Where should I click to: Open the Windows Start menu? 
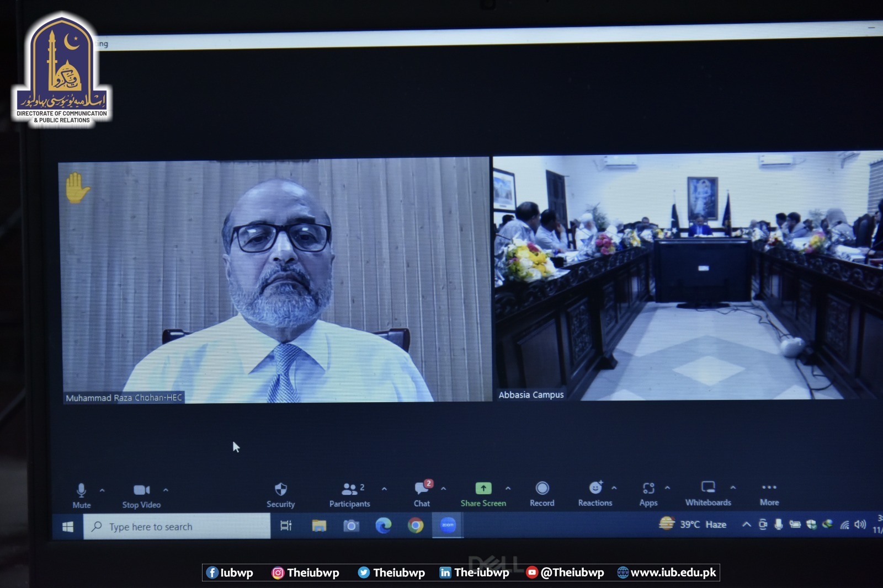tap(68, 527)
